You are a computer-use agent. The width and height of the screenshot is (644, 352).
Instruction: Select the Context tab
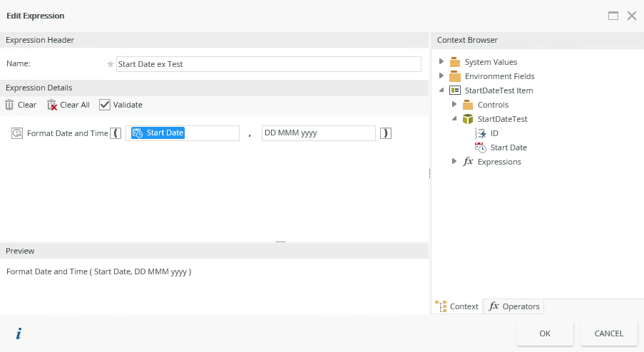[x=457, y=306]
